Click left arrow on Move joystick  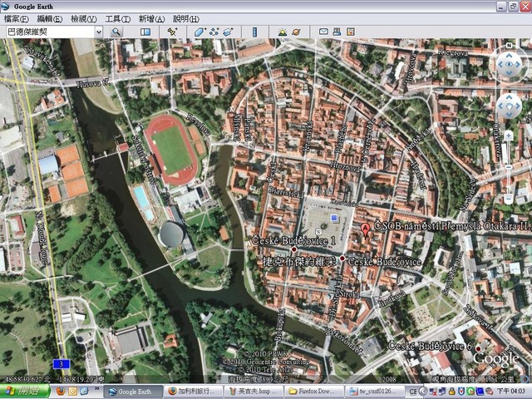click(x=500, y=106)
